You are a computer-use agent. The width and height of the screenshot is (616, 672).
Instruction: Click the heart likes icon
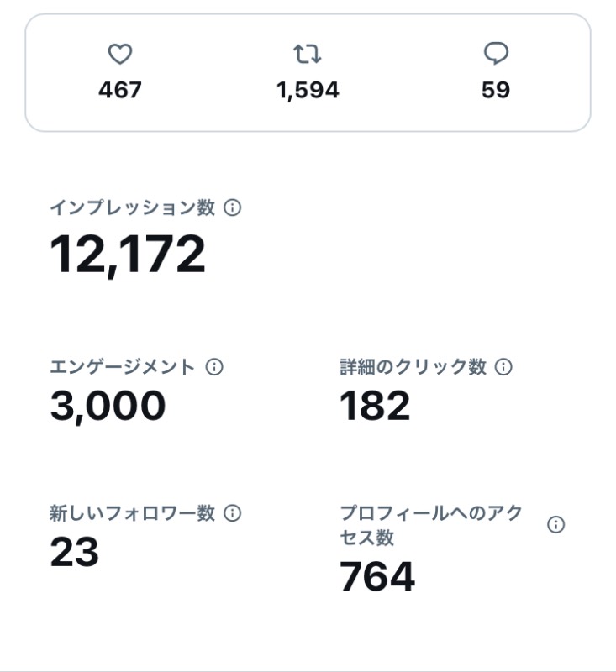(x=120, y=54)
